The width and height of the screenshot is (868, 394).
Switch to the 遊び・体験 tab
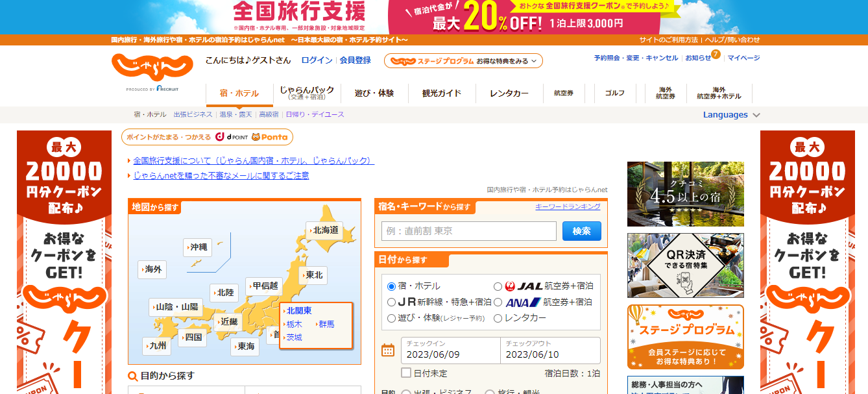(x=374, y=93)
